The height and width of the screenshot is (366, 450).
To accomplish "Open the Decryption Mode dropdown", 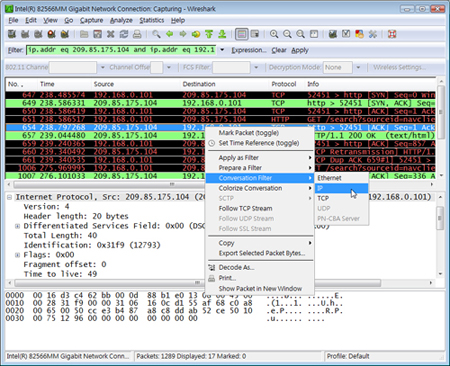I will click(x=358, y=67).
